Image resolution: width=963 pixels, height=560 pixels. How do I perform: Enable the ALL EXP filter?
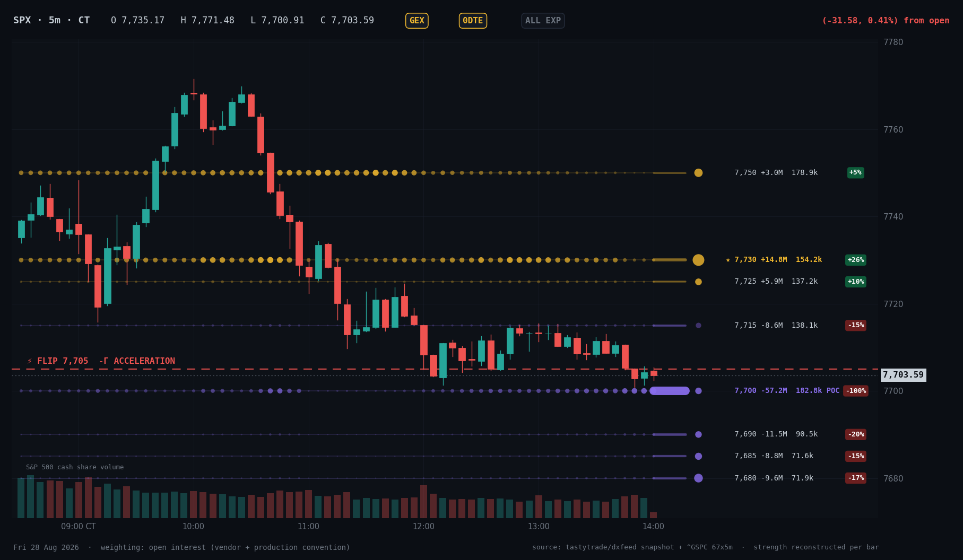click(x=543, y=21)
